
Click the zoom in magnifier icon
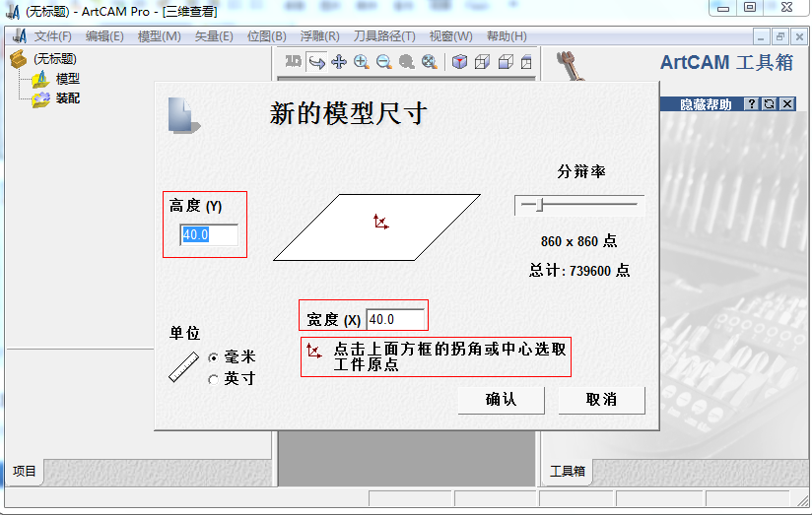362,62
